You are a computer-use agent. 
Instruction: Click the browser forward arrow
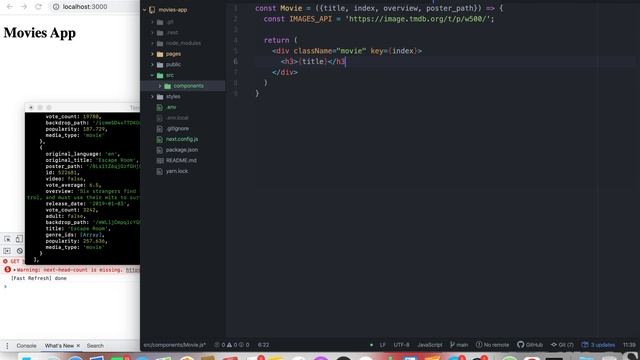point(24,7)
